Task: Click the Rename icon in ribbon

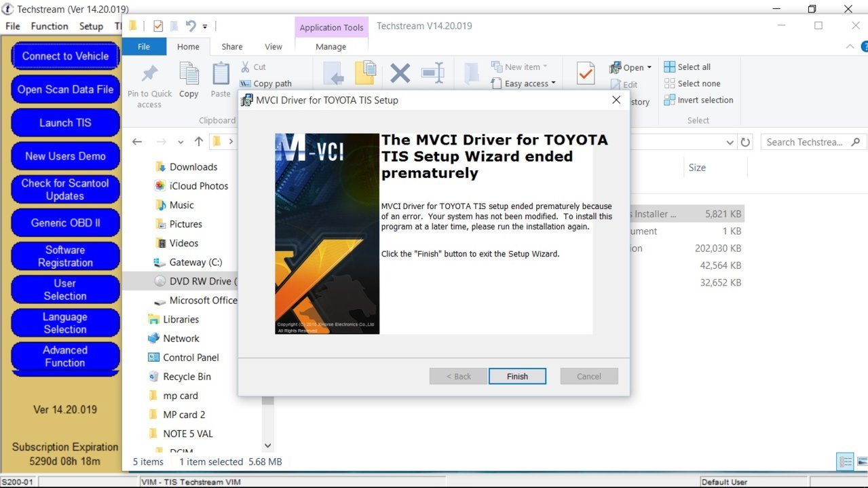Action: click(x=432, y=73)
